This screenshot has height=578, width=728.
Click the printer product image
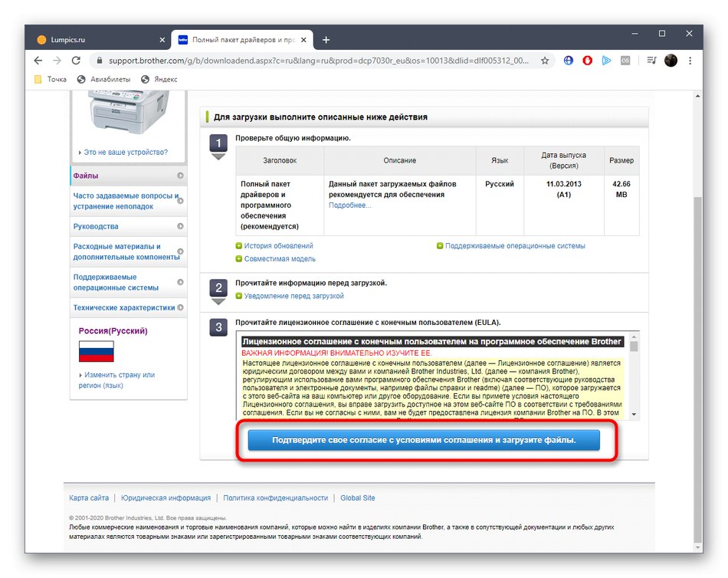129,112
